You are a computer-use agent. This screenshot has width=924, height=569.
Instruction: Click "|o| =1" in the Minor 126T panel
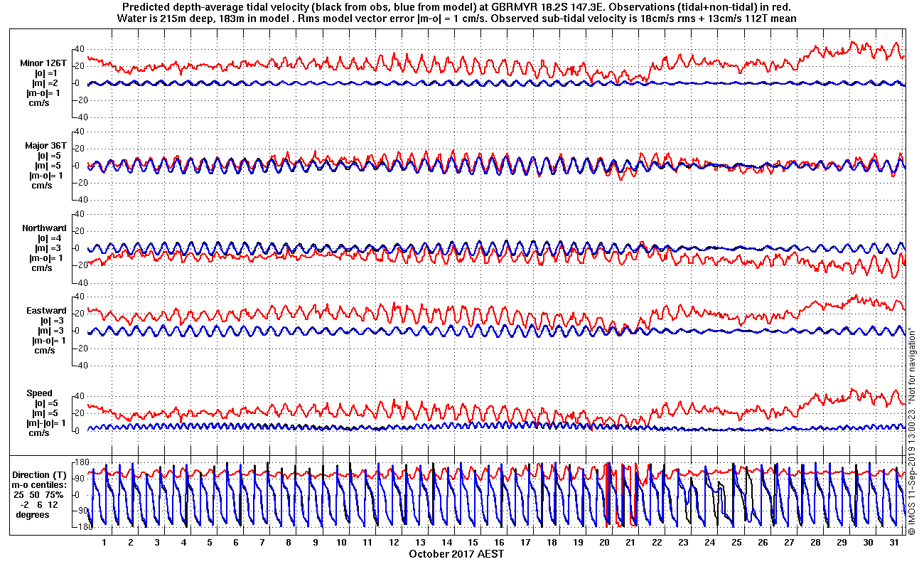(47, 73)
